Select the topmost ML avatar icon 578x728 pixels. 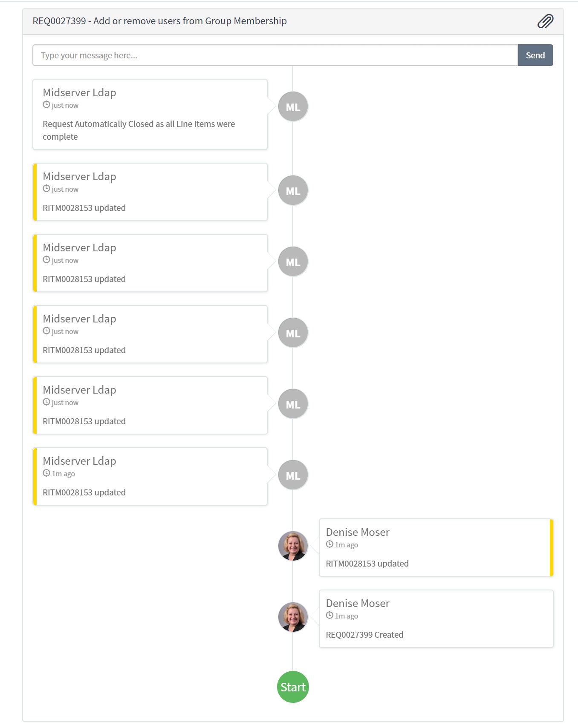pyautogui.click(x=292, y=106)
